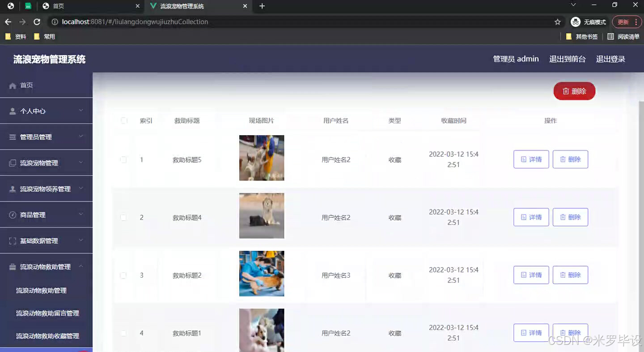Click the user icon beside 流浪宠物领养管理
This screenshot has width=644, height=352.
[13, 189]
